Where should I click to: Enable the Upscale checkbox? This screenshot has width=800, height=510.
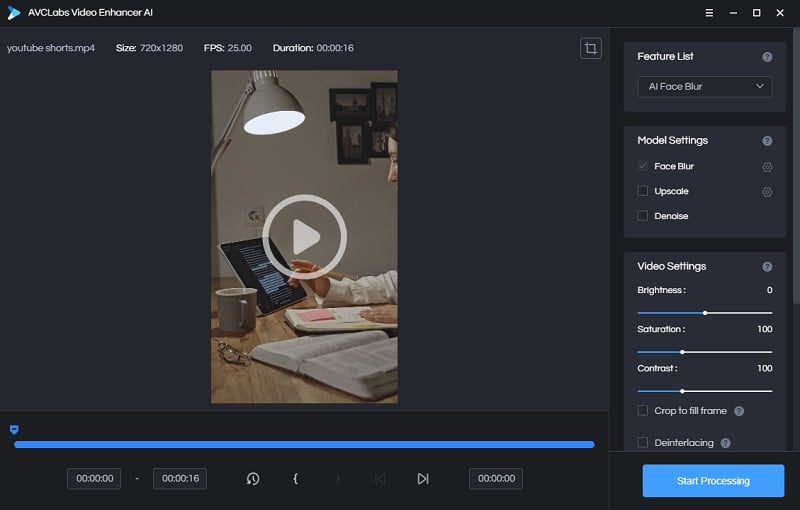pos(643,191)
